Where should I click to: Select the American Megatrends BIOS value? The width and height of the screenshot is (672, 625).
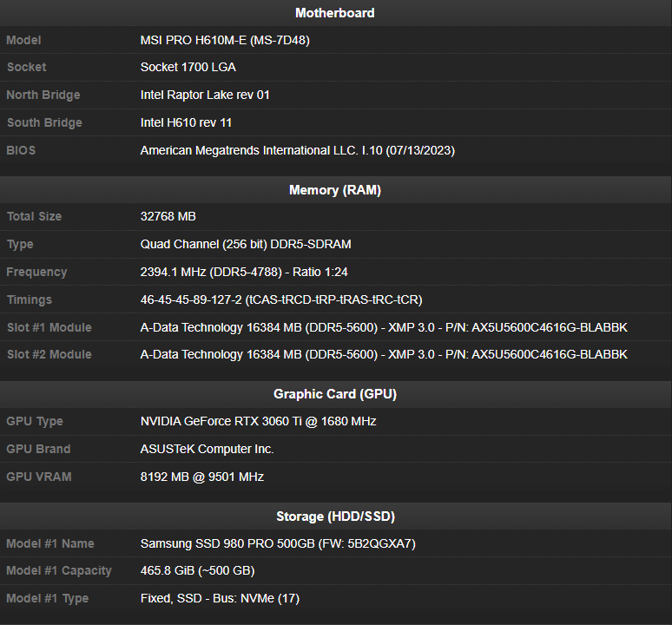click(297, 150)
